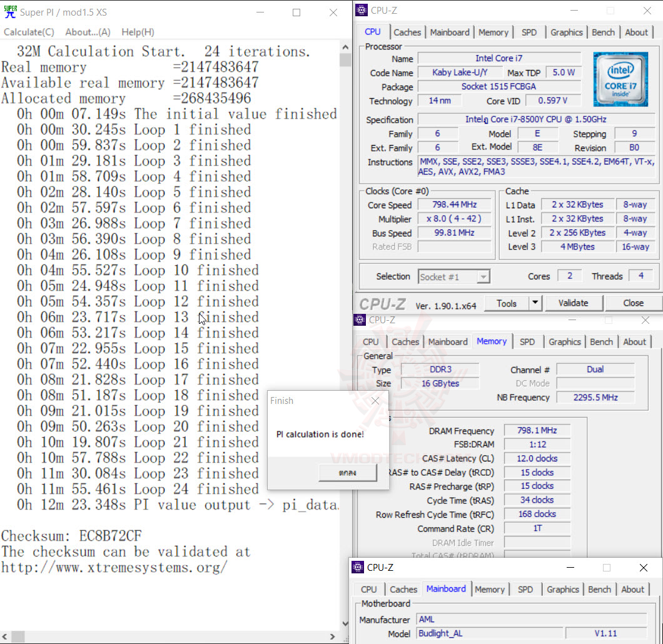Click the Level 3 cache value 4 MBytes
Screen dimensions: 663x644
[577, 247]
